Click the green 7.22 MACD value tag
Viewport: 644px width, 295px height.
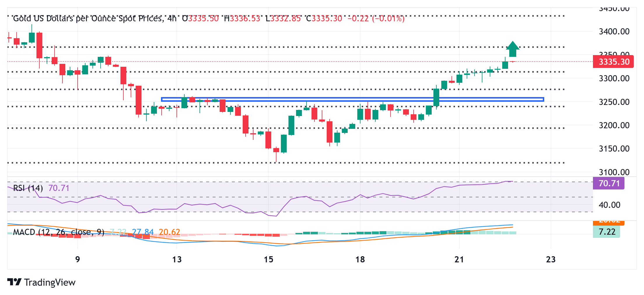(x=606, y=232)
